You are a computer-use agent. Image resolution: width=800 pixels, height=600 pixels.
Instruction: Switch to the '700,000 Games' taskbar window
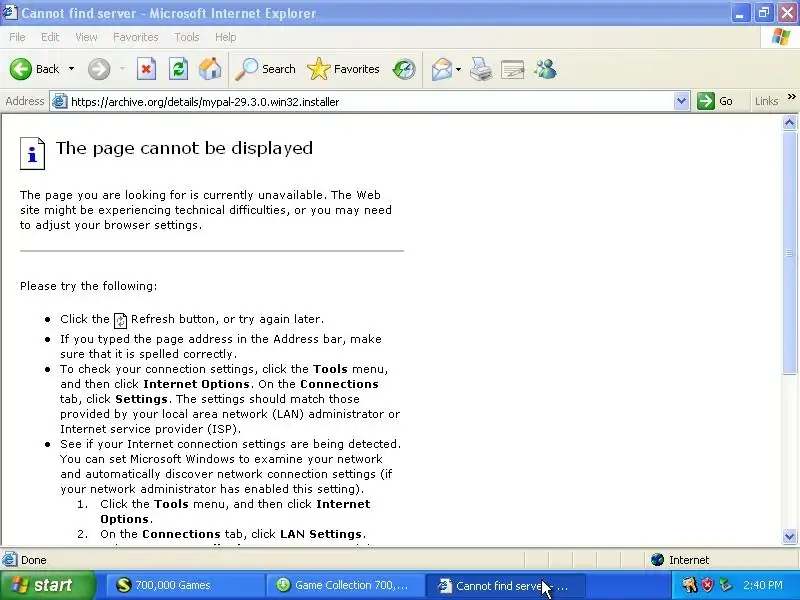(185, 585)
